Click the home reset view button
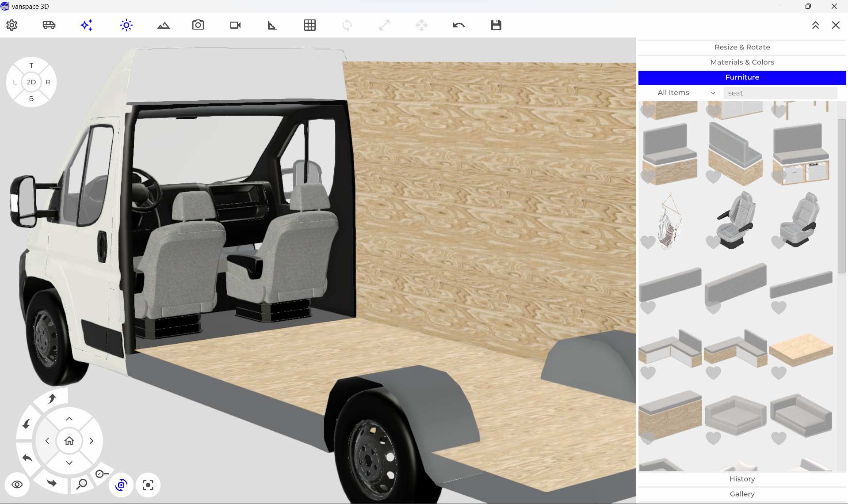 pos(69,441)
